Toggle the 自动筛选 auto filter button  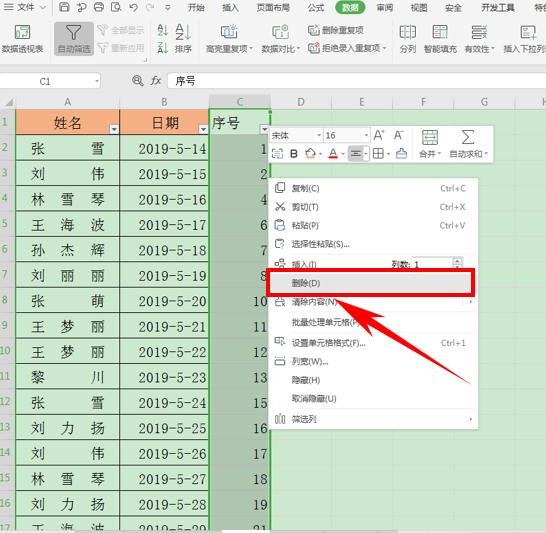pos(74,39)
